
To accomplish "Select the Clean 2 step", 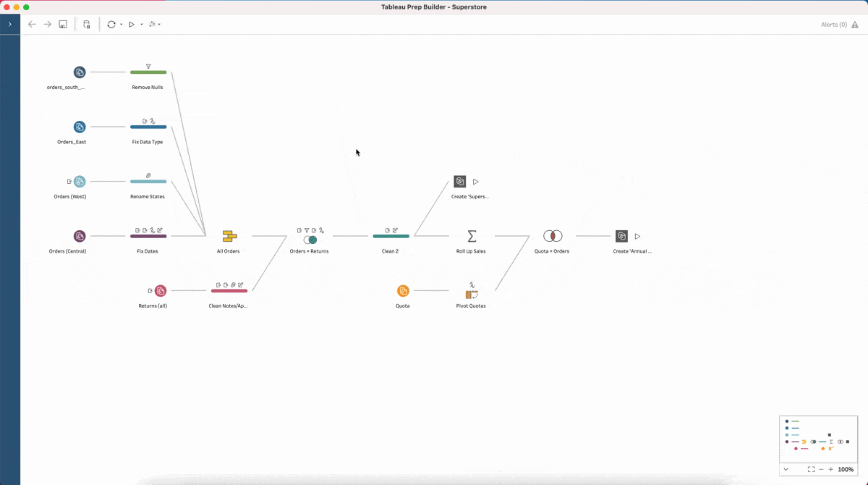I will (391, 236).
